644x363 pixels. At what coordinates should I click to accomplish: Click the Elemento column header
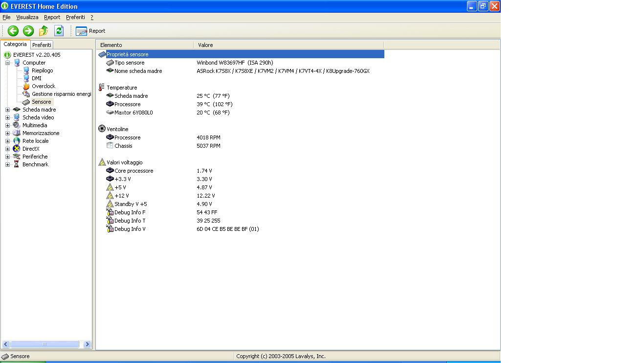[145, 45]
